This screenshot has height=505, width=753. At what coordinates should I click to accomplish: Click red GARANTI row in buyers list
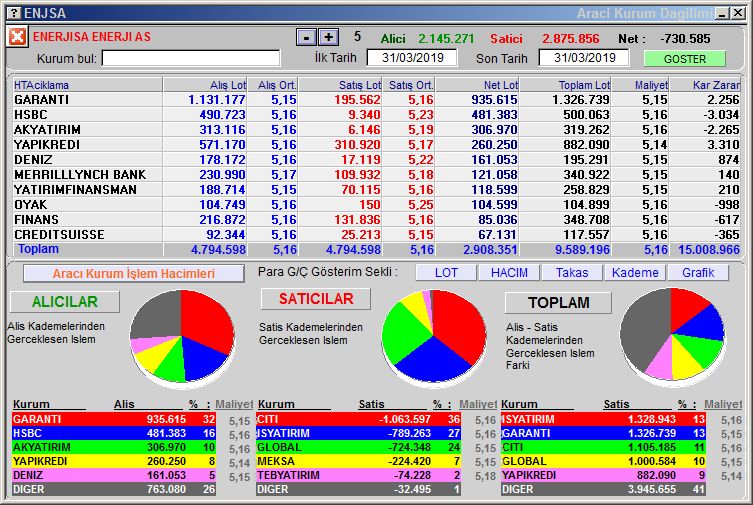click(x=114, y=419)
